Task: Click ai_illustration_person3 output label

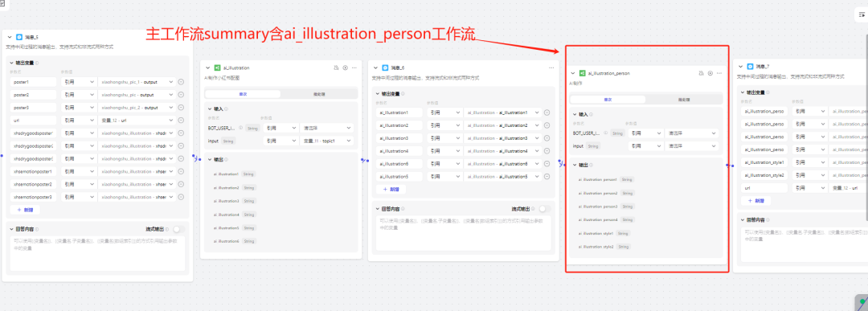Action: click(x=598, y=207)
